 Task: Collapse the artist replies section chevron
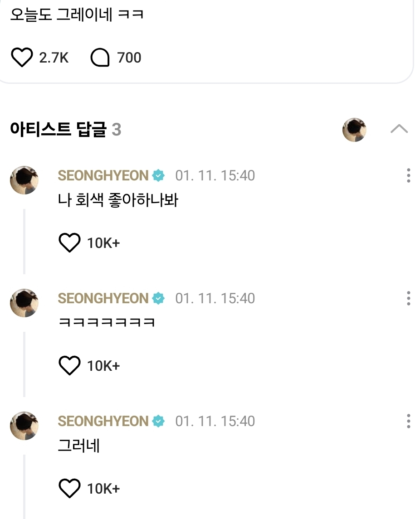tap(399, 130)
